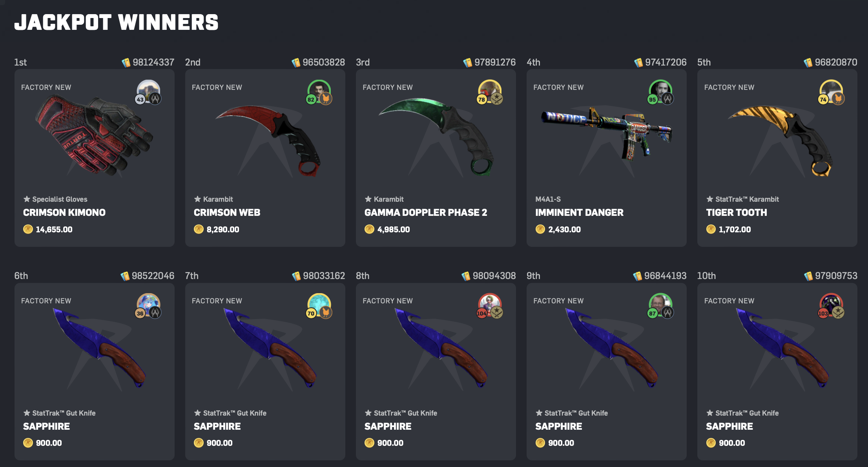The height and width of the screenshot is (467, 868).
Task: Click the 1st place winner avatar
Action: [148, 91]
